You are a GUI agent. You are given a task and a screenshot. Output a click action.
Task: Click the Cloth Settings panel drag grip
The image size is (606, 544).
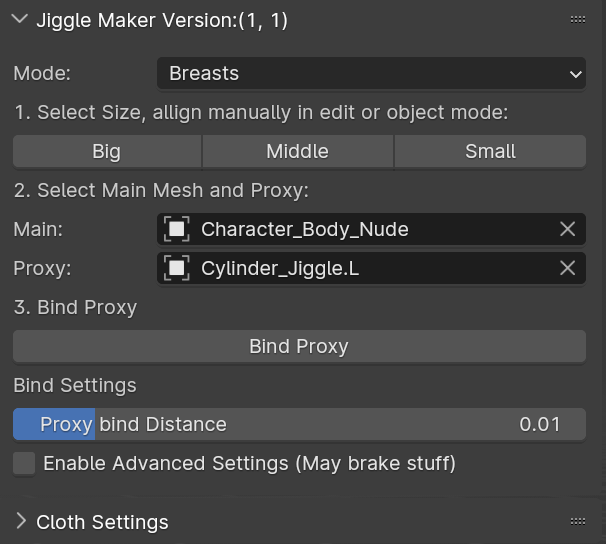click(x=577, y=521)
